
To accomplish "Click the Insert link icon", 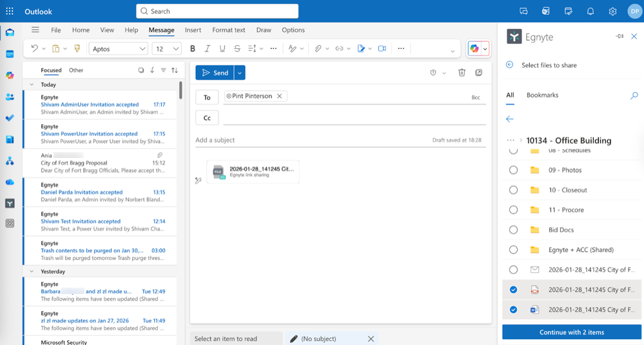I will (x=339, y=48).
